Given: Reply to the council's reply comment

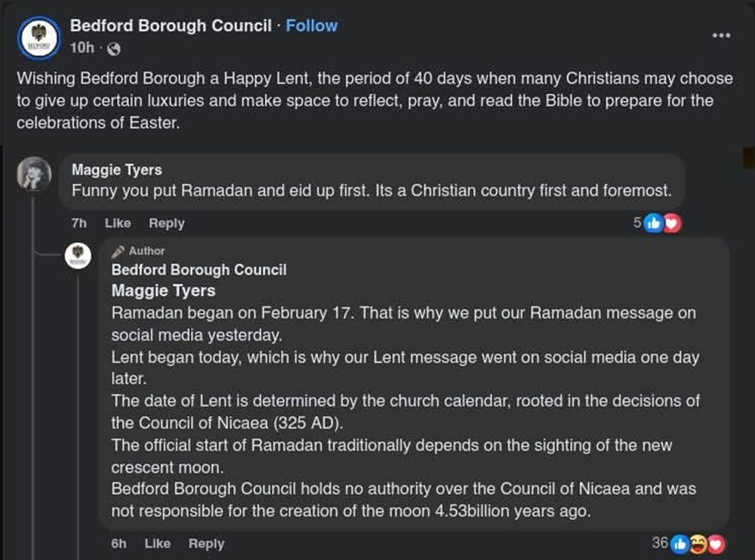Looking at the screenshot, I should (206, 543).
